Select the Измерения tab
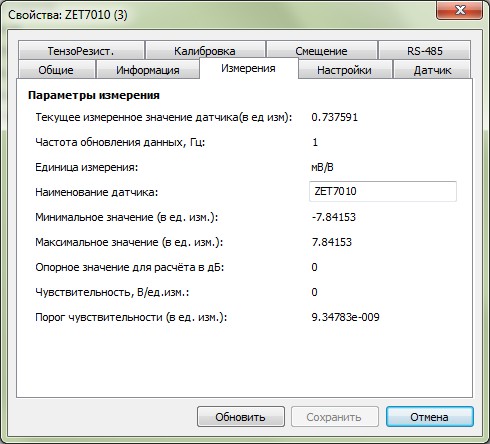Viewport: 490px width, 444px height. (x=249, y=68)
